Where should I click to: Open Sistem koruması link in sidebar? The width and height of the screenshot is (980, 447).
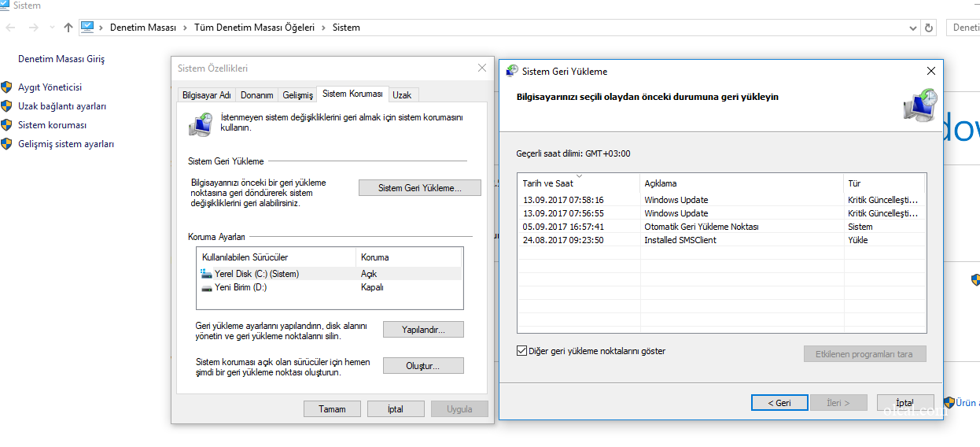52,125
